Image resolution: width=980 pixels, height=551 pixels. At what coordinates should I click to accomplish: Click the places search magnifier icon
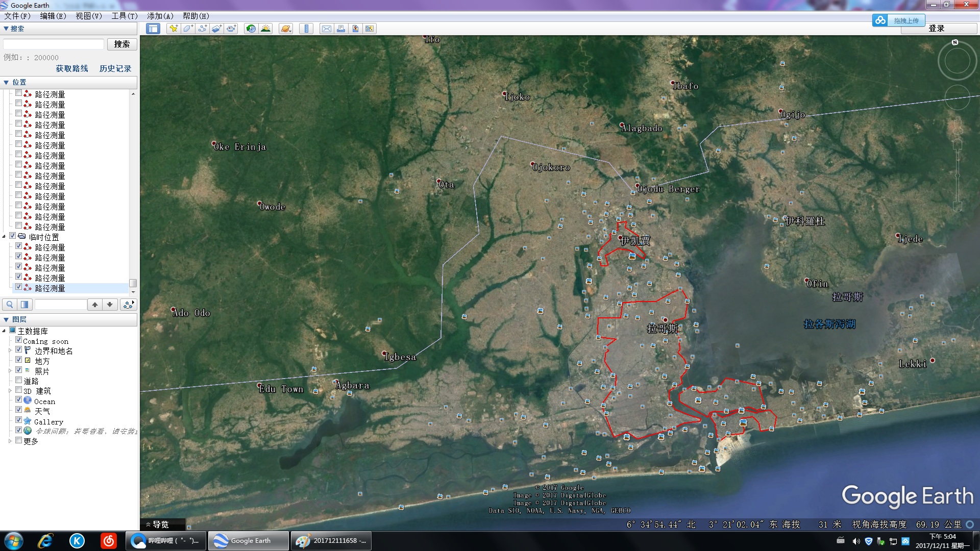10,305
